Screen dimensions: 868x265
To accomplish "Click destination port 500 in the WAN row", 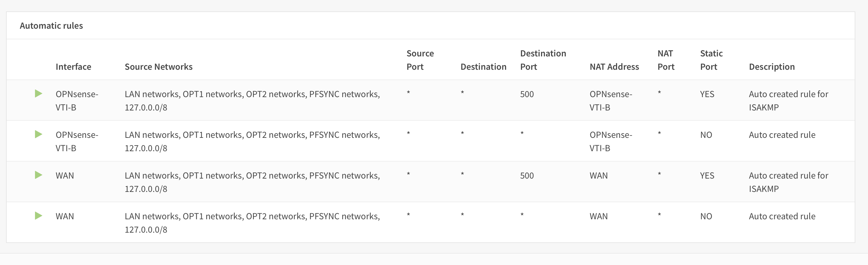I will pyautogui.click(x=527, y=176).
